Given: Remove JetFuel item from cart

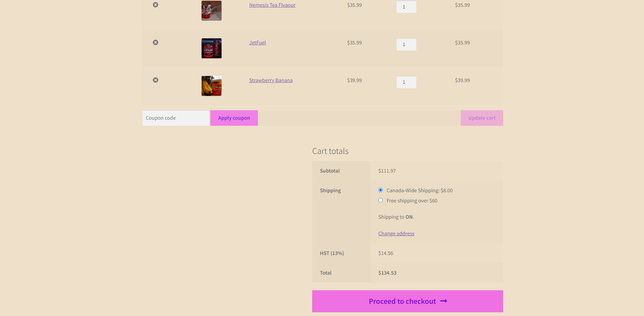Looking at the screenshot, I should tap(155, 42).
